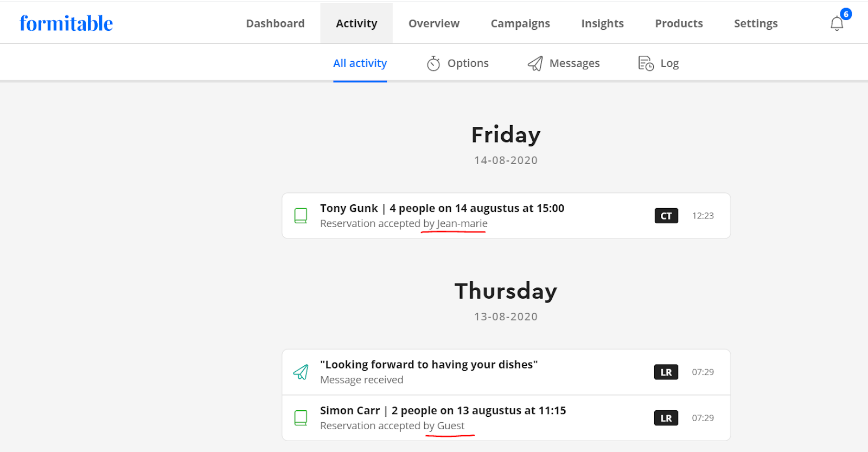
Task: Switch to the Campaigns section
Action: pos(520,23)
